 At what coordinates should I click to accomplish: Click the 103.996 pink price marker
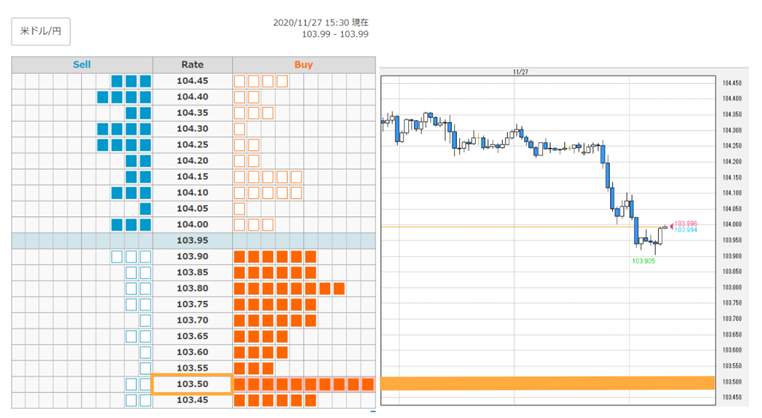pos(685,224)
